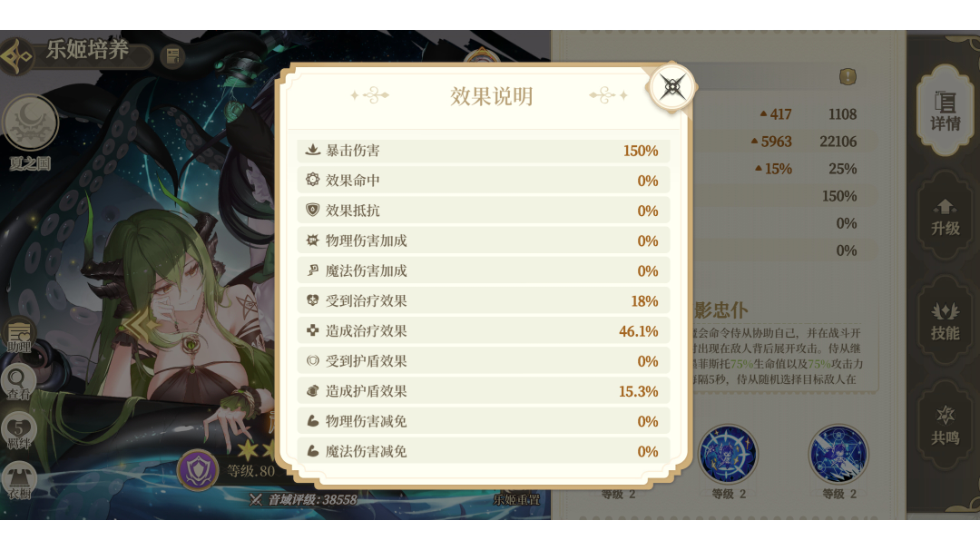The width and height of the screenshot is (980, 550).
Task: Click the 助理 assistant icon
Action: (x=19, y=334)
